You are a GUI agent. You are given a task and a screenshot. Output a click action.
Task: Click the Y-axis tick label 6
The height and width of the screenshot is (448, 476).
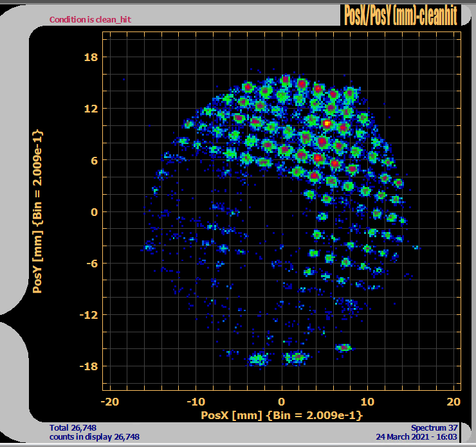pyautogui.click(x=95, y=161)
